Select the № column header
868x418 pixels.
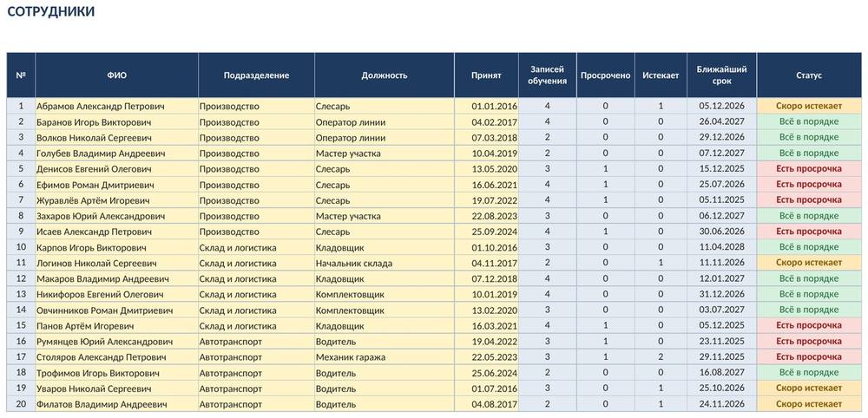[21, 75]
